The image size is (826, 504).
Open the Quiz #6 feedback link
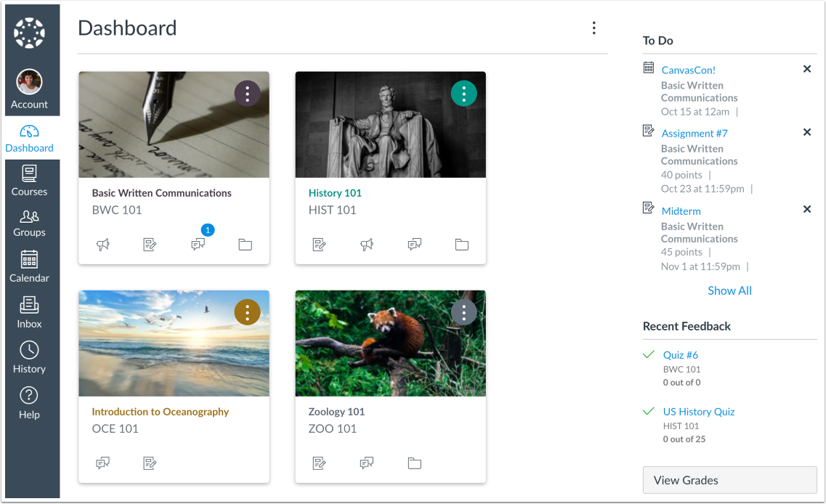pos(680,354)
